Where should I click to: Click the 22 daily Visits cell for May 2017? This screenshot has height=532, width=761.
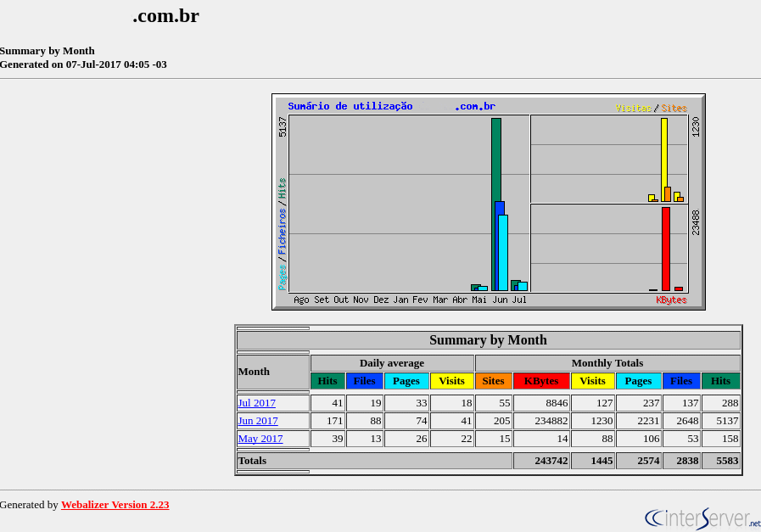(452, 439)
